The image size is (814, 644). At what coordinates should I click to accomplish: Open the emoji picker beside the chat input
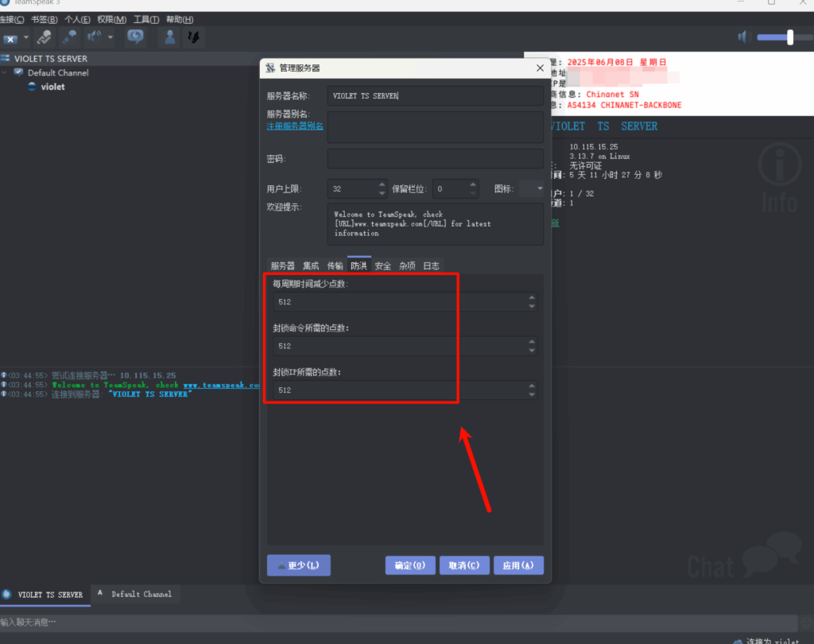(x=806, y=623)
